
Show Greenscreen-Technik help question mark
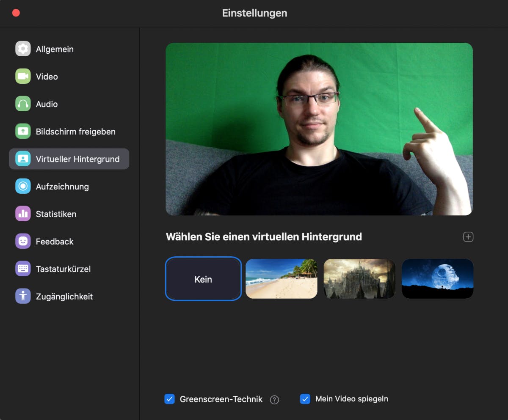[274, 400]
